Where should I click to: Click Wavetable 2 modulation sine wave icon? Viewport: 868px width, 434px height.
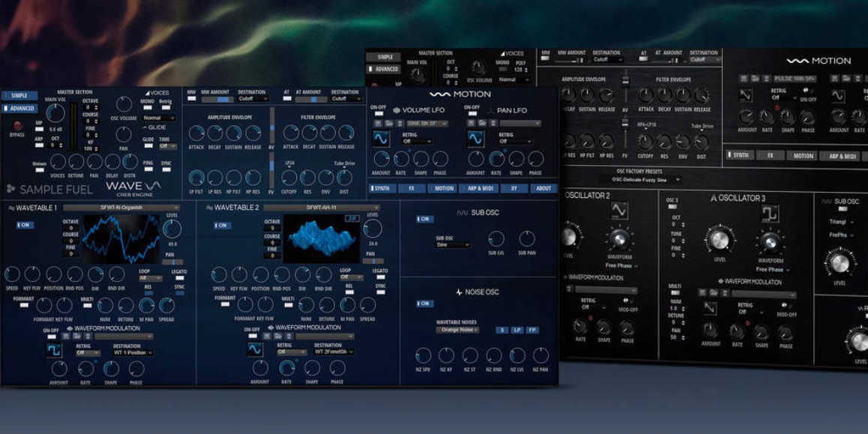click(255, 349)
